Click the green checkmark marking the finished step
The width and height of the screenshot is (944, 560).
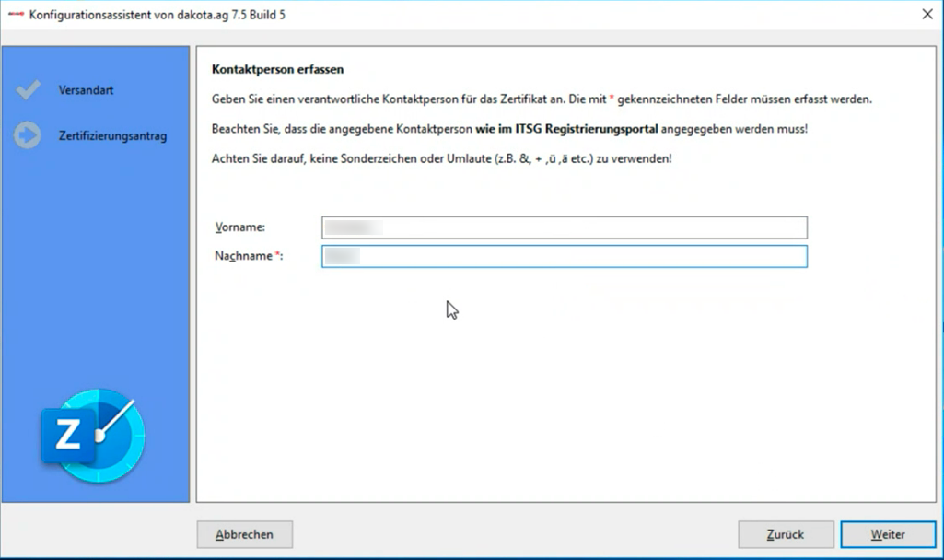pos(28,89)
